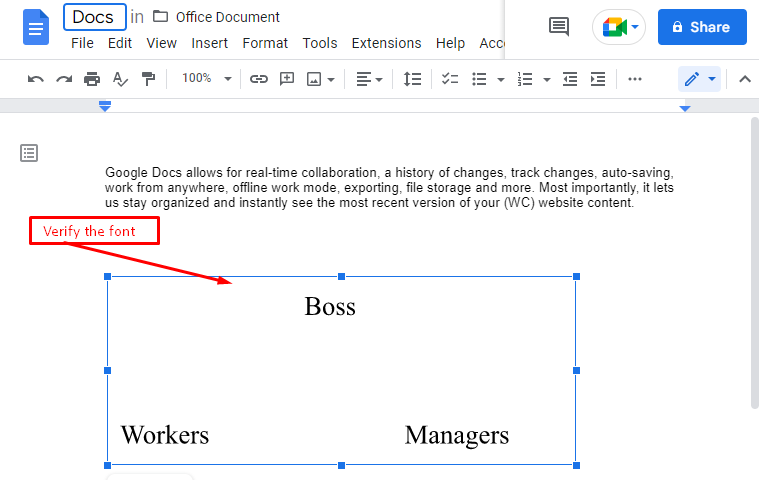Click the top-left drawing resize handle
759x480 pixels.
click(x=107, y=276)
